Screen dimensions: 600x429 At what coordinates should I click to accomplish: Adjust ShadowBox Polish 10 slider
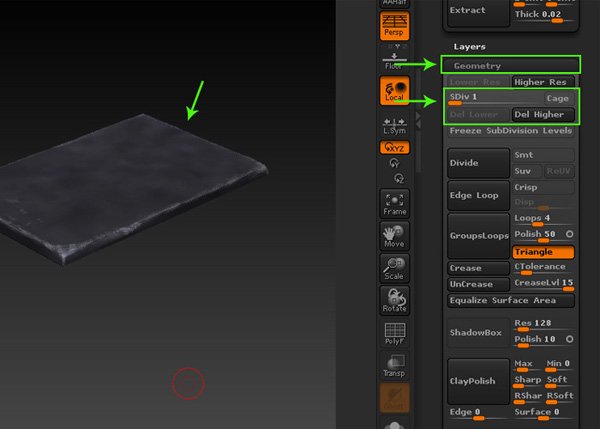click(x=538, y=341)
